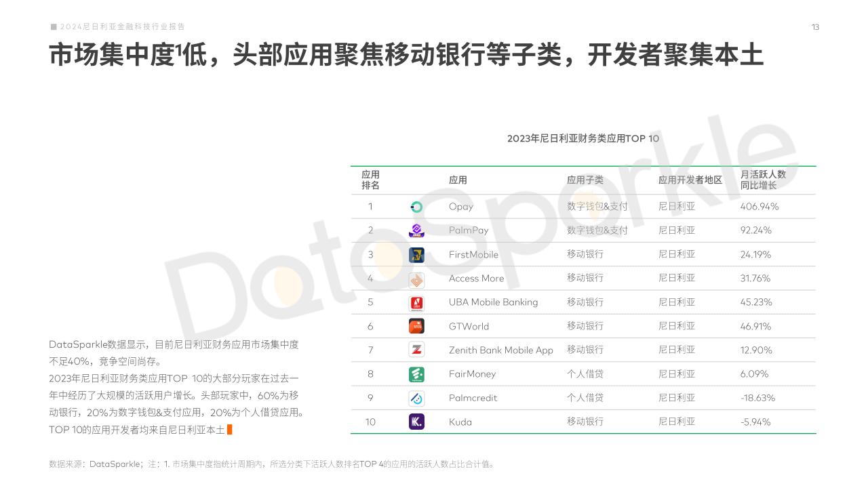Click the -18.63% growth value
Viewport: 868px width, 488px height.
pyautogui.click(x=757, y=398)
